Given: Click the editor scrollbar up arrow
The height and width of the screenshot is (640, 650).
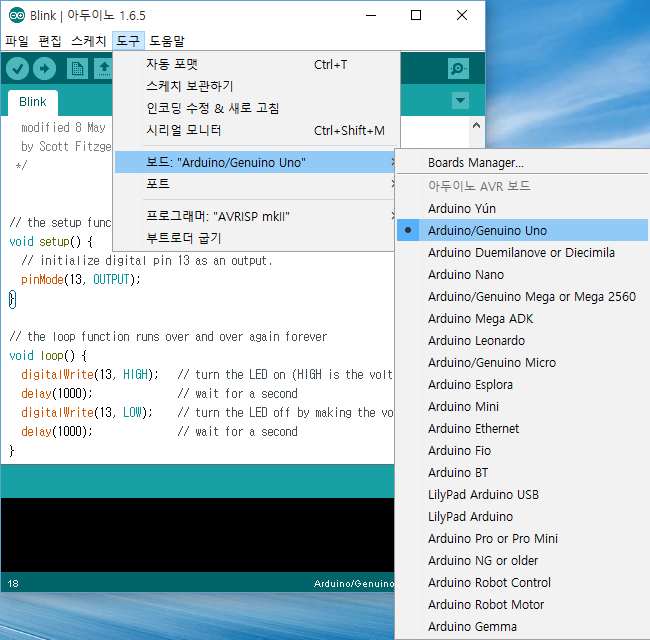Looking at the screenshot, I should tap(476, 125).
